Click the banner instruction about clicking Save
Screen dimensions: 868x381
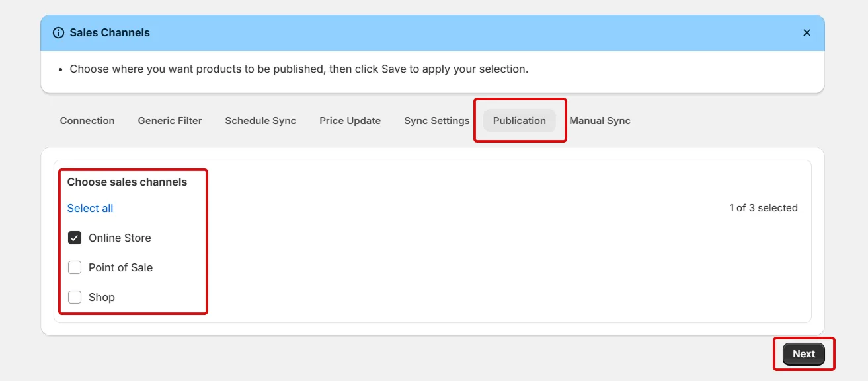pos(299,69)
